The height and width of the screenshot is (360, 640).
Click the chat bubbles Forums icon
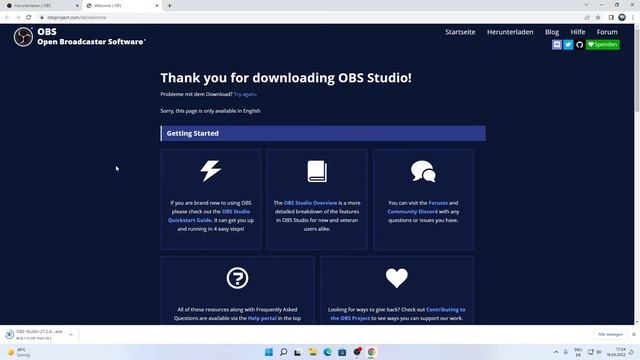pos(423,171)
